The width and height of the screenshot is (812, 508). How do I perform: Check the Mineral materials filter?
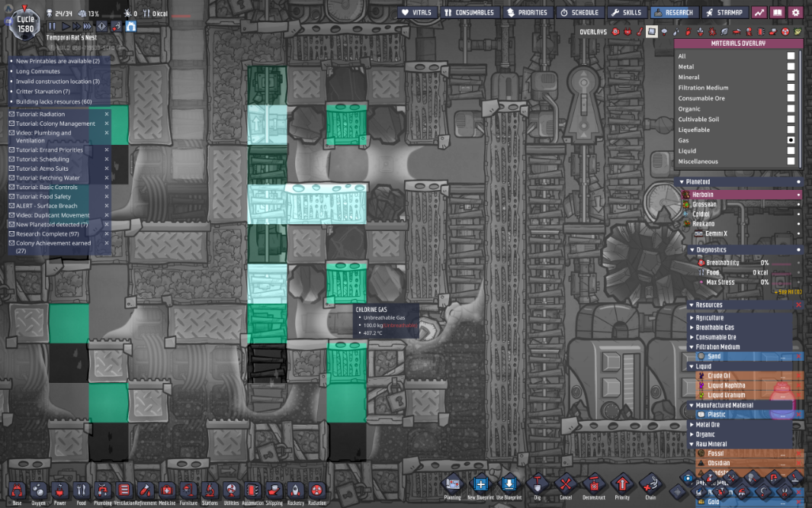click(x=791, y=76)
